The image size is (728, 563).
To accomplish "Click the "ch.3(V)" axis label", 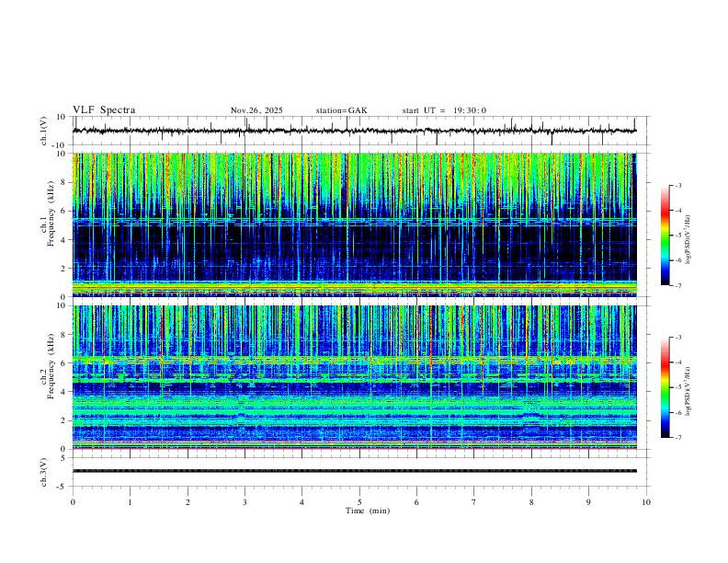I will [x=44, y=472].
